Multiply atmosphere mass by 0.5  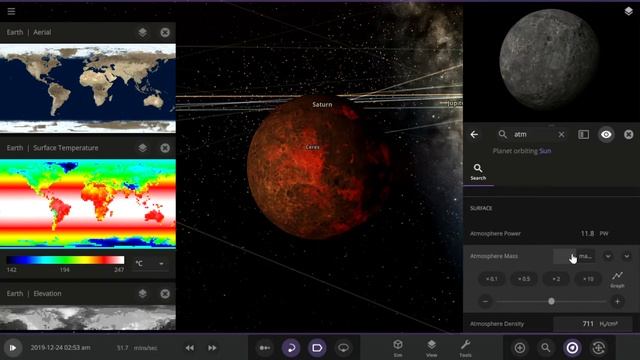(524, 279)
